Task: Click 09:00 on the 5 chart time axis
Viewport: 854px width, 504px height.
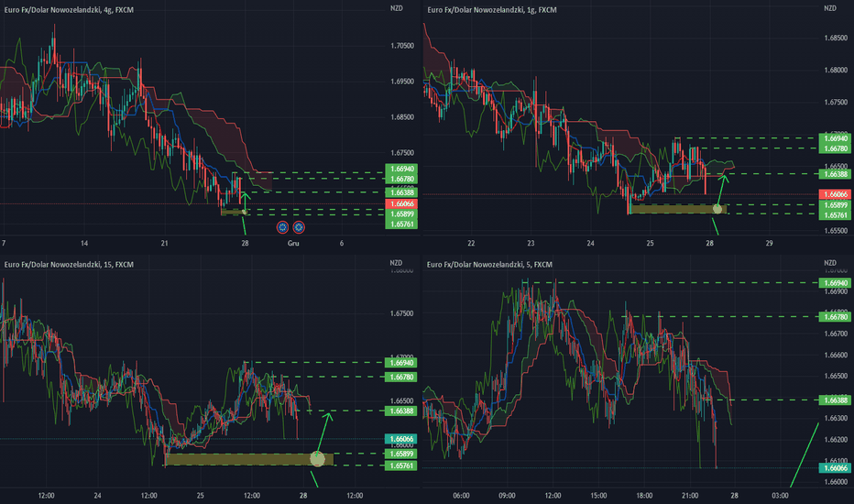Action: tap(507, 496)
